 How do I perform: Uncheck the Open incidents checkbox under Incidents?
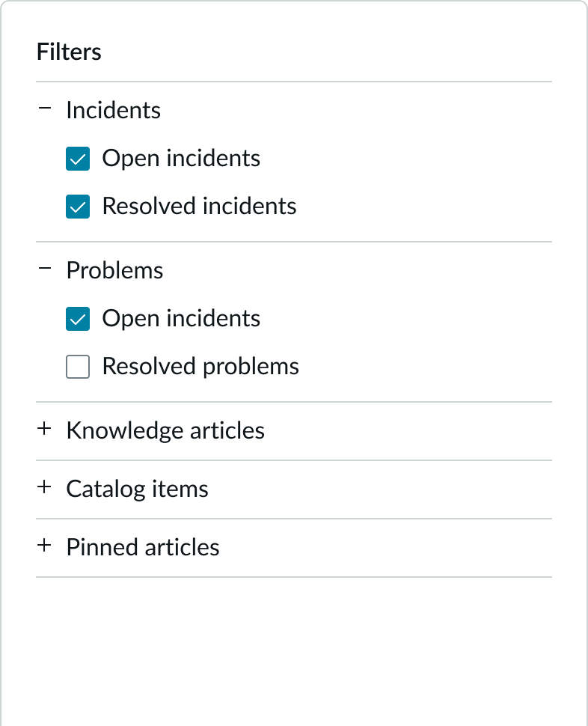78,159
